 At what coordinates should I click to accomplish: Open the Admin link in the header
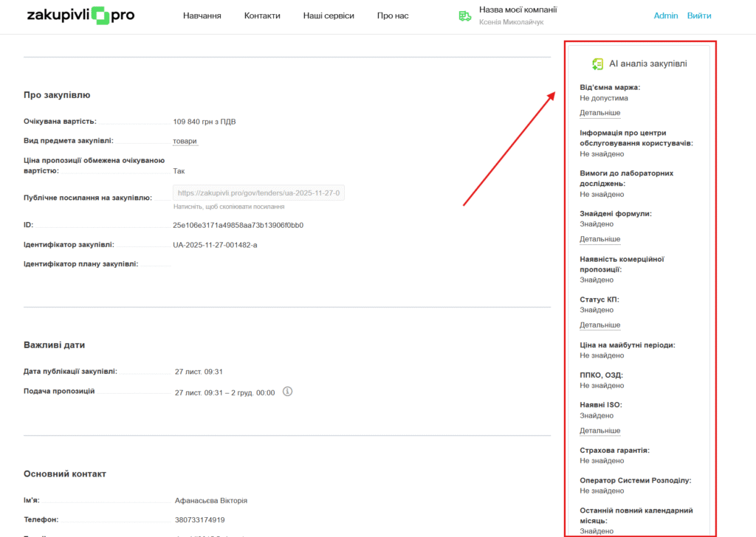pos(665,15)
